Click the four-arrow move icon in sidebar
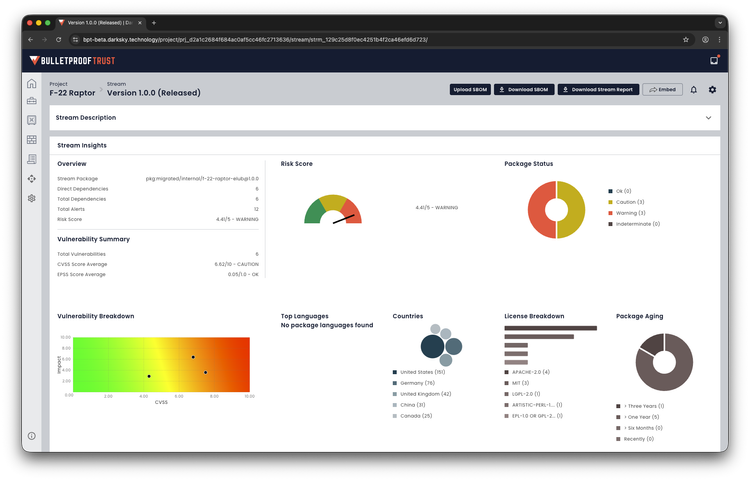The image size is (750, 481). (x=32, y=178)
